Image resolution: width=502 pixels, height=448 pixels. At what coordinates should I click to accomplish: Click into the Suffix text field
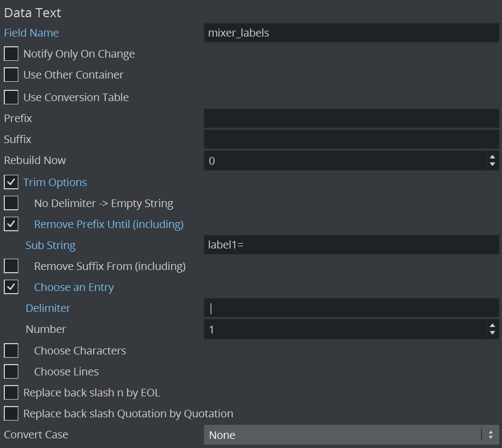[x=351, y=139]
